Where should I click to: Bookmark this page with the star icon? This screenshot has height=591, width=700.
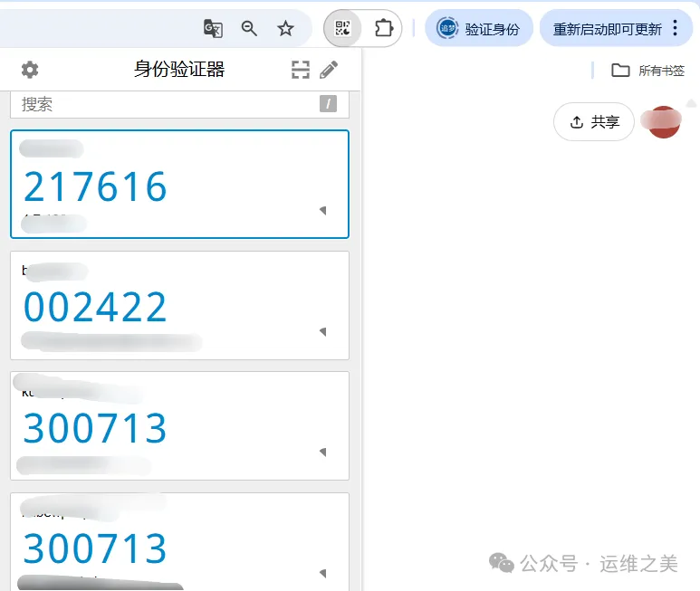click(285, 28)
